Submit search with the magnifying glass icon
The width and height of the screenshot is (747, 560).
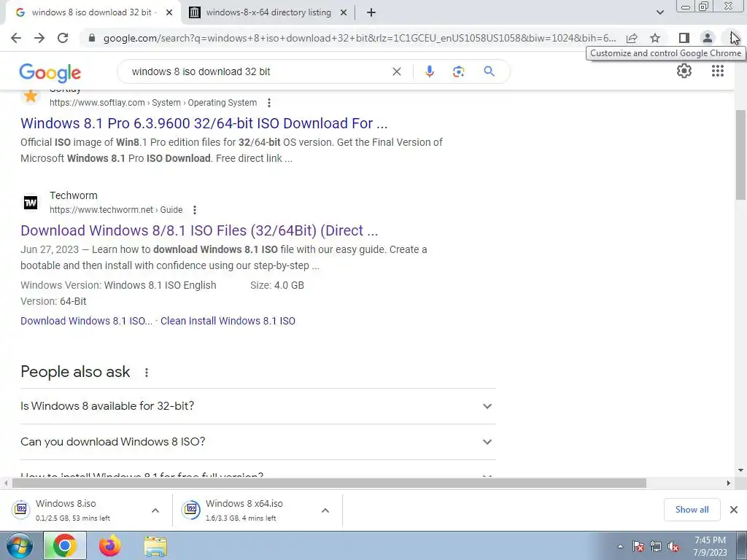489,71
